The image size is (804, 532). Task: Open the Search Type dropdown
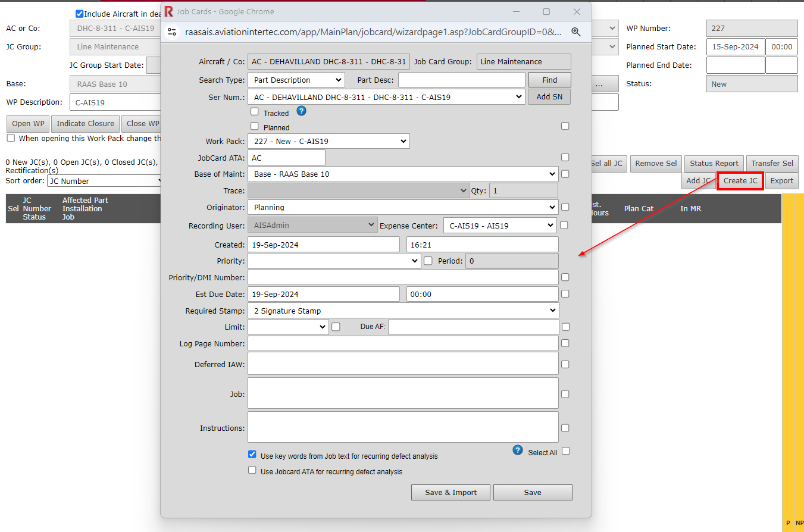[296, 80]
